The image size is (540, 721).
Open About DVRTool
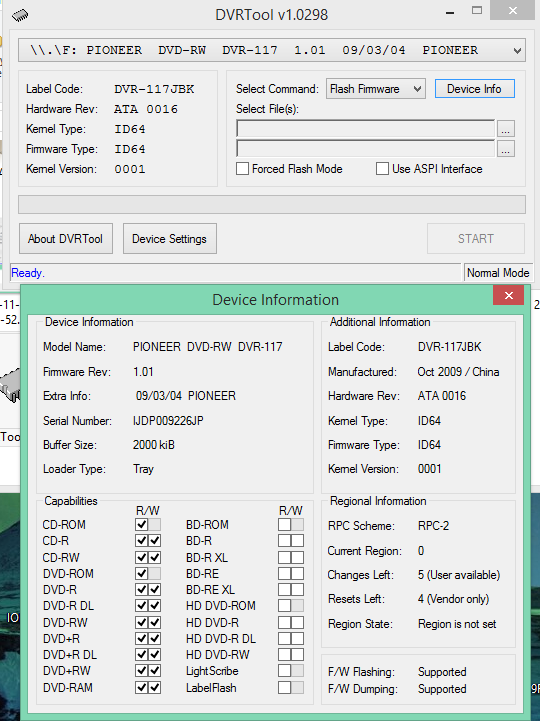tap(66, 239)
